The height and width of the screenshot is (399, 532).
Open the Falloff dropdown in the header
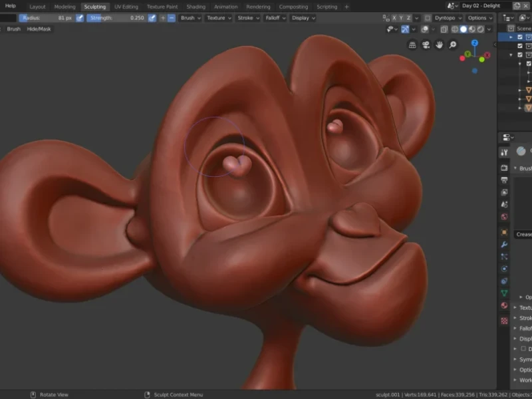pyautogui.click(x=275, y=18)
